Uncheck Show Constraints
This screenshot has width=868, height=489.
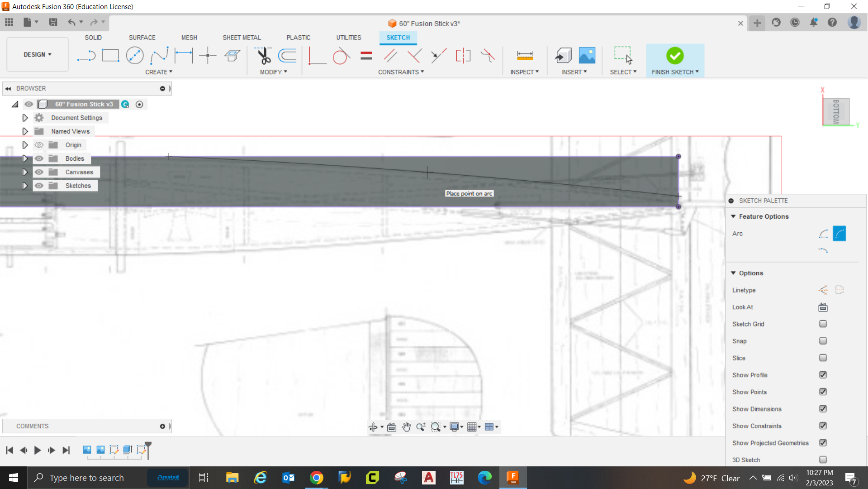coord(823,426)
